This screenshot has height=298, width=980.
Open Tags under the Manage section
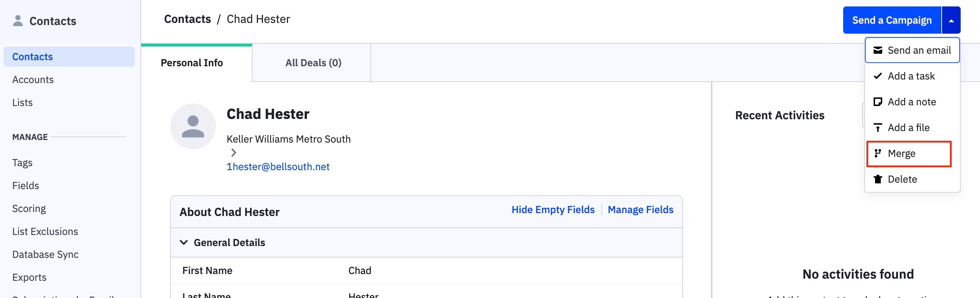[x=23, y=163]
